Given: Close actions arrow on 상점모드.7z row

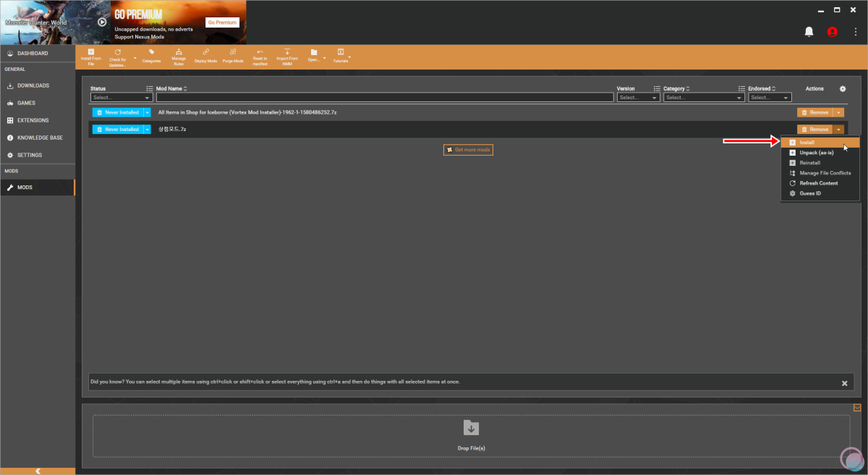Looking at the screenshot, I should coord(838,129).
